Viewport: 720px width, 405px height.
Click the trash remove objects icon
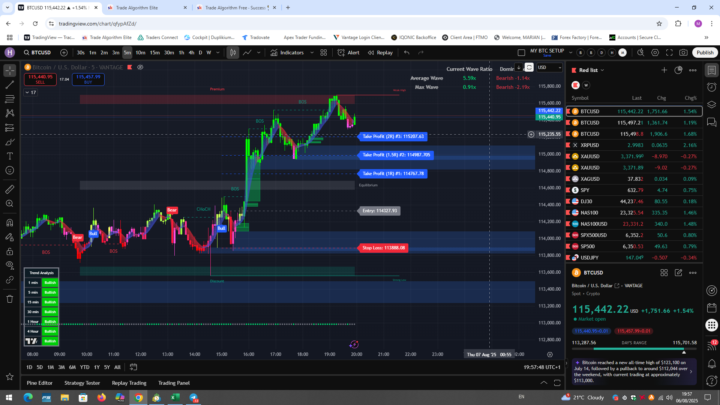[x=10, y=299]
